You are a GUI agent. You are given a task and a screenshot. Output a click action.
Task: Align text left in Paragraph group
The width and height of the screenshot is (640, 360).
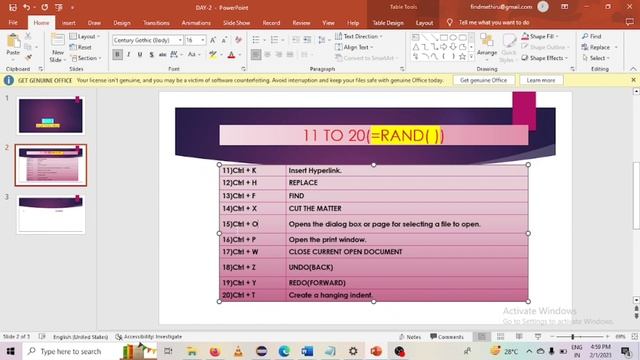tap(256, 54)
